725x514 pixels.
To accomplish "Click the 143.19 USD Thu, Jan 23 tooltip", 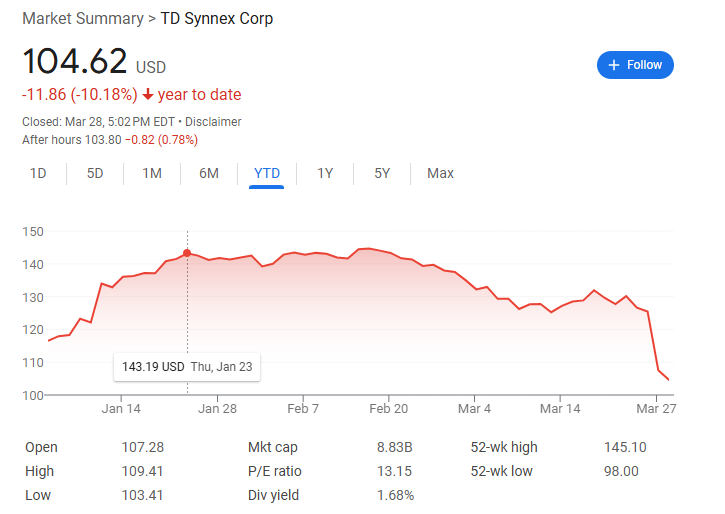I will pyautogui.click(x=187, y=367).
